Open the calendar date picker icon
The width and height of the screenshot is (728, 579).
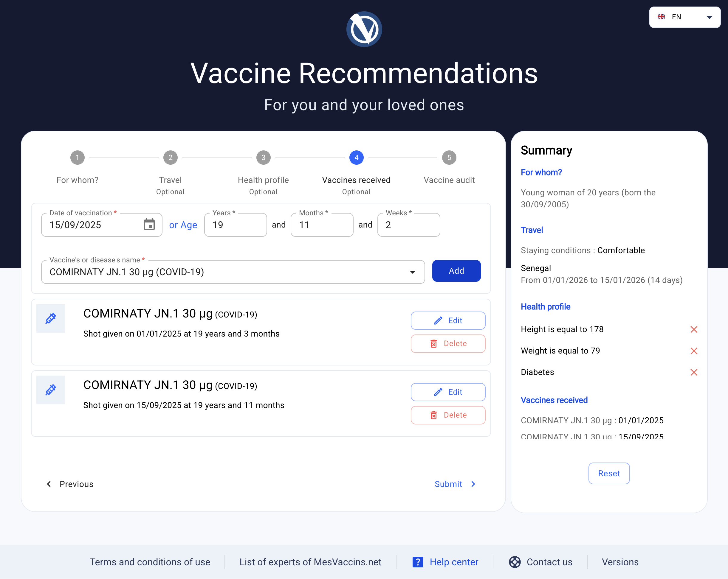click(x=149, y=225)
